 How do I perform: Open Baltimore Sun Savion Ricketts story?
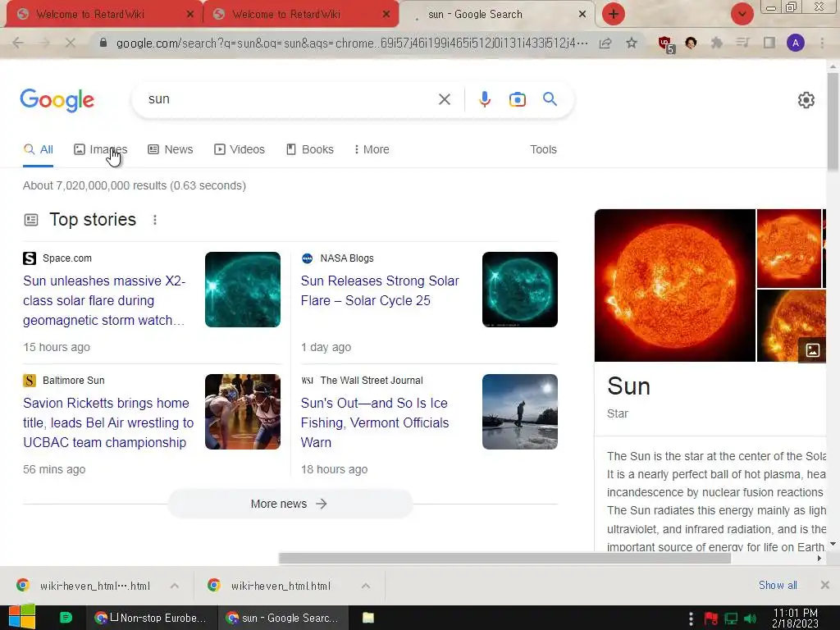(x=108, y=422)
